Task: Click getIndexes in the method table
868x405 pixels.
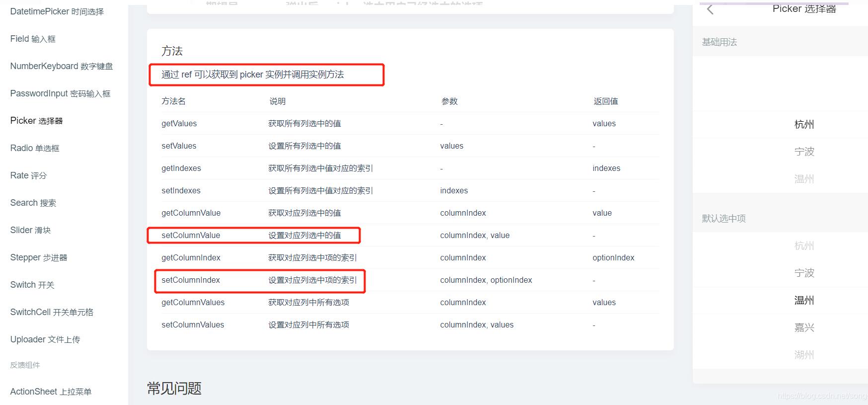Action: tap(181, 168)
